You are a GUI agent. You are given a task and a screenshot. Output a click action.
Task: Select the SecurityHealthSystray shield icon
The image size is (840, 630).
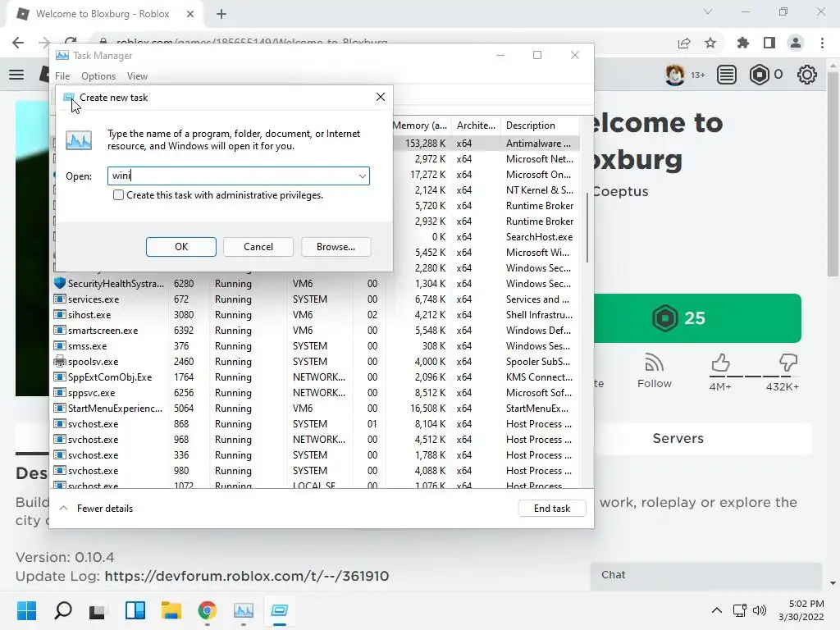click(x=60, y=283)
